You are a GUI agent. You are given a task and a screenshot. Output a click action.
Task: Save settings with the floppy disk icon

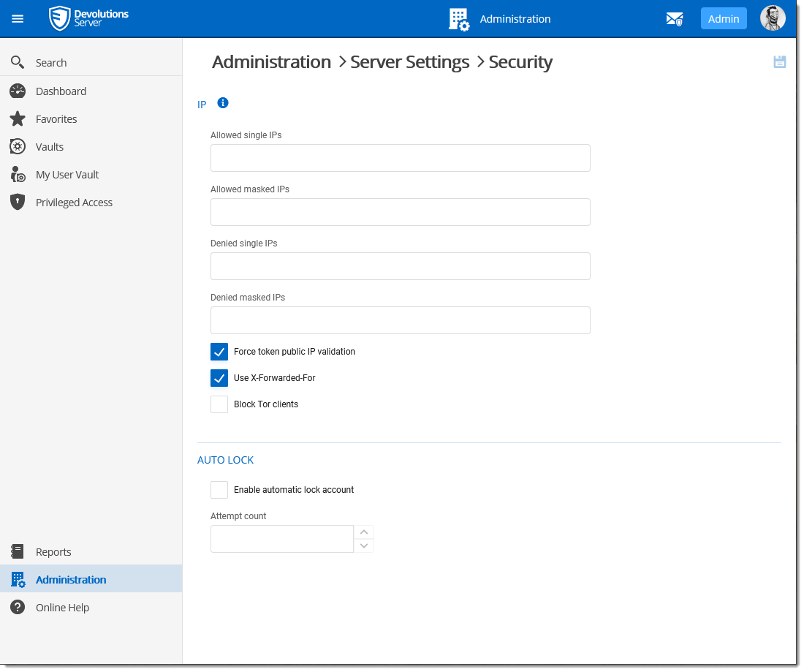(779, 61)
